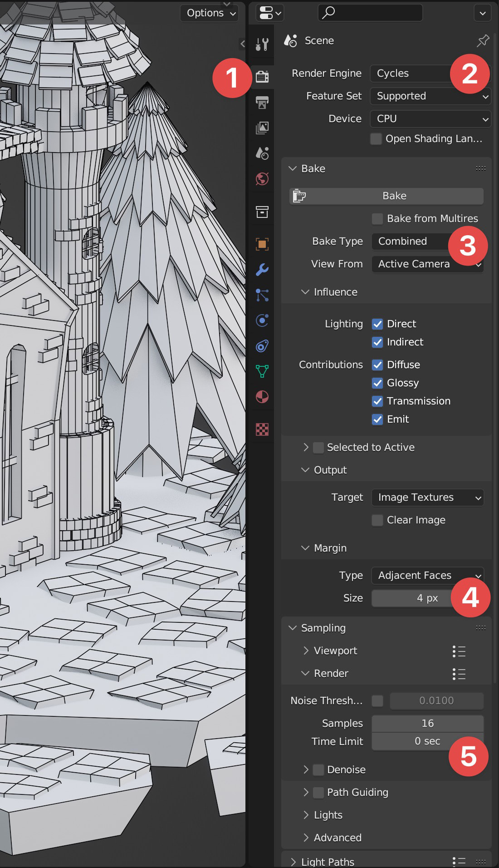The image size is (499, 868).
Task: Collapse the Influence subpanel
Action: pos(305,292)
